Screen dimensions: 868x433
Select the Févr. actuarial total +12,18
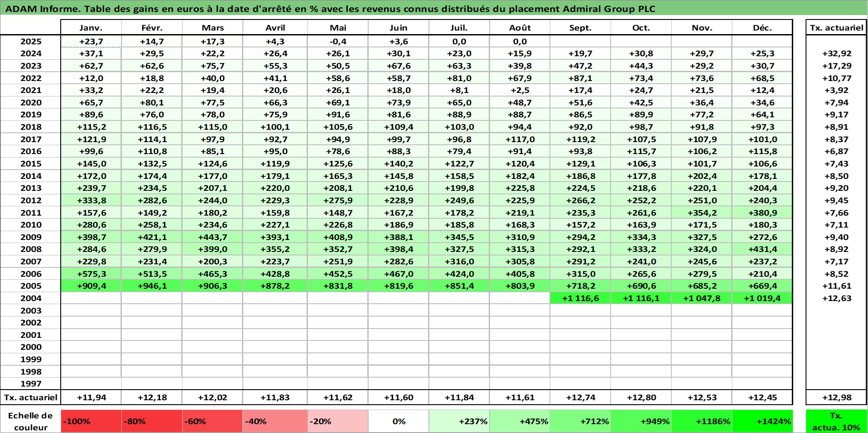tap(152, 398)
